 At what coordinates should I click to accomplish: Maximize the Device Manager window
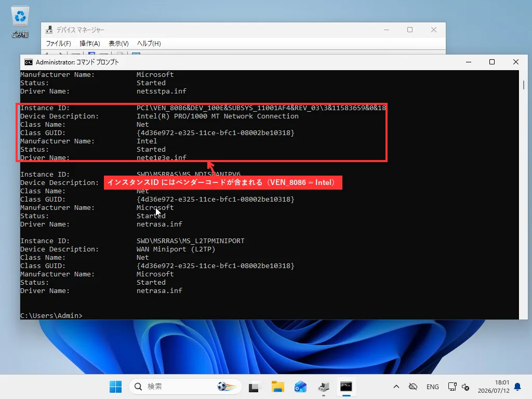coord(410,30)
